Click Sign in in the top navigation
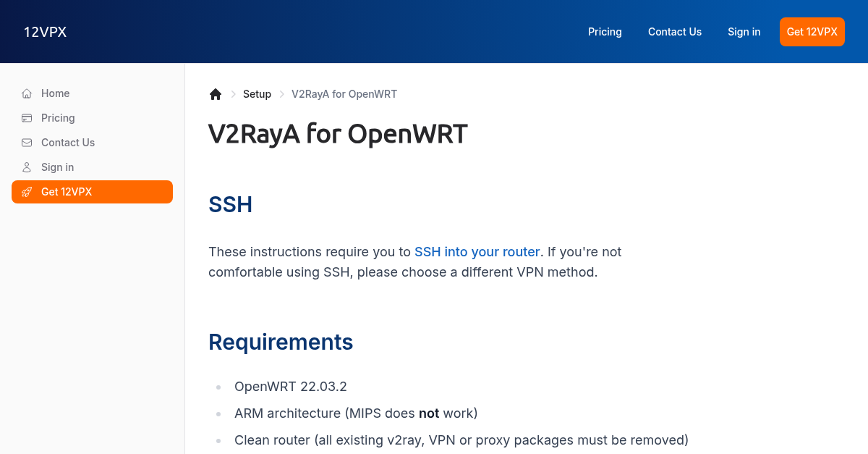 [x=744, y=32]
